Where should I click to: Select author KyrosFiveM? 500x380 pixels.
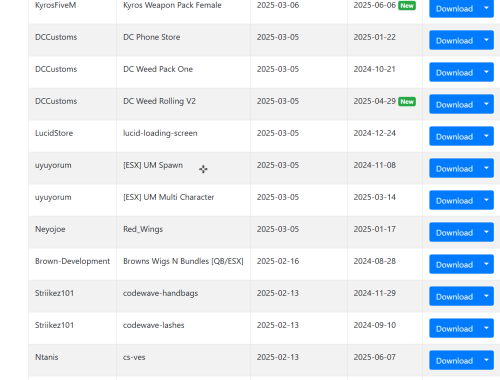point(56,5)
